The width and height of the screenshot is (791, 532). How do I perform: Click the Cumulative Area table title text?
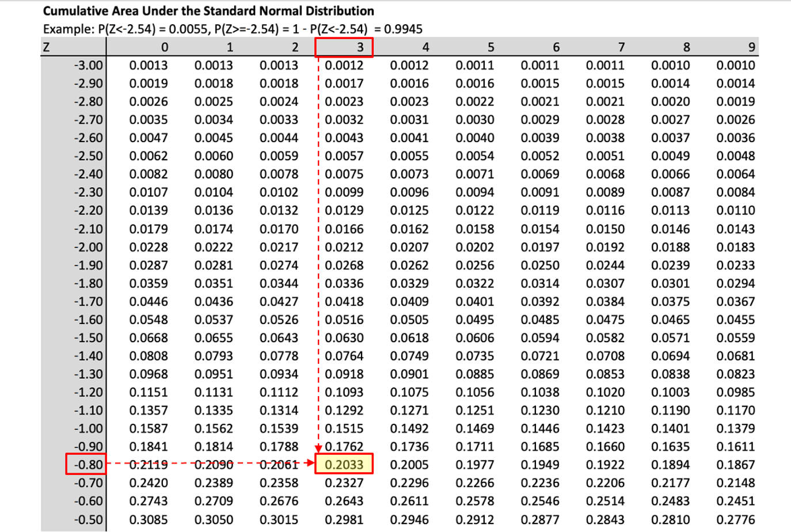click(208, 11)
